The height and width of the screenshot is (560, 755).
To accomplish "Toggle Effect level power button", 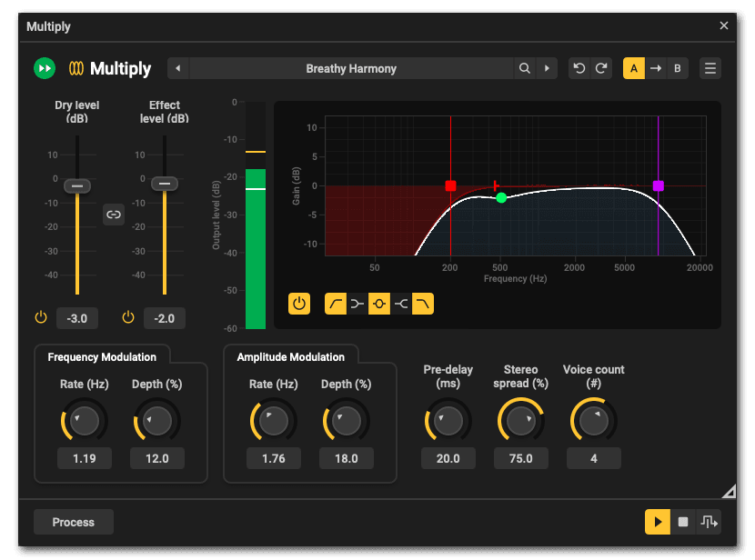I will [128, 317].
